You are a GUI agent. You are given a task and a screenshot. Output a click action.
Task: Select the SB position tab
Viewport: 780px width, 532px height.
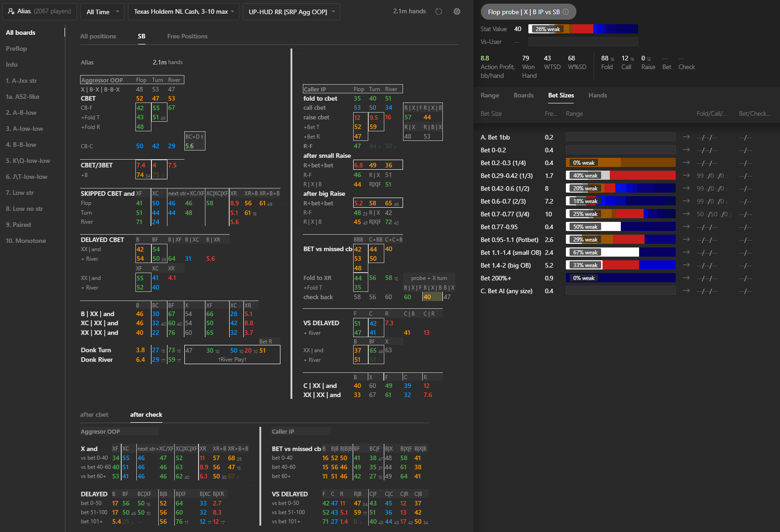click(141, 36)
